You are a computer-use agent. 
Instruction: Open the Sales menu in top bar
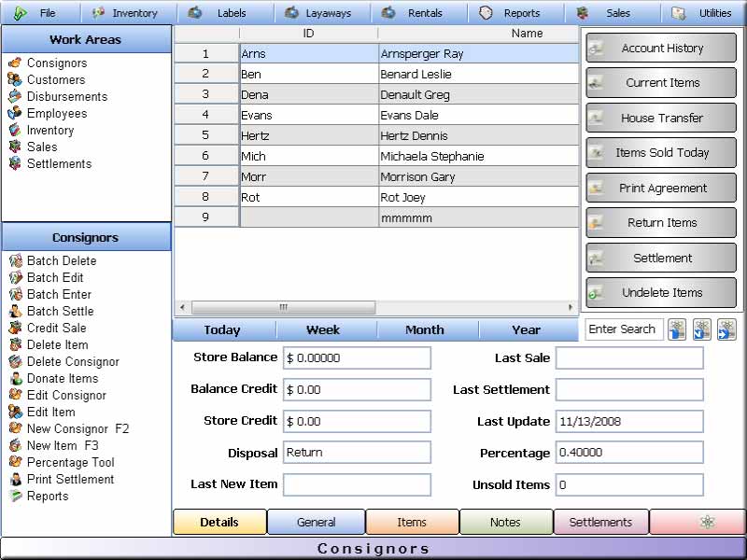point(613,13)
